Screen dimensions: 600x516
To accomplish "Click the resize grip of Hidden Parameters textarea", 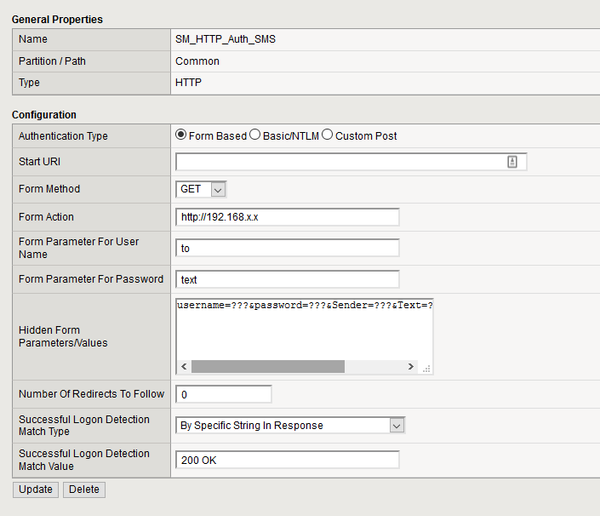I will 426,367.
